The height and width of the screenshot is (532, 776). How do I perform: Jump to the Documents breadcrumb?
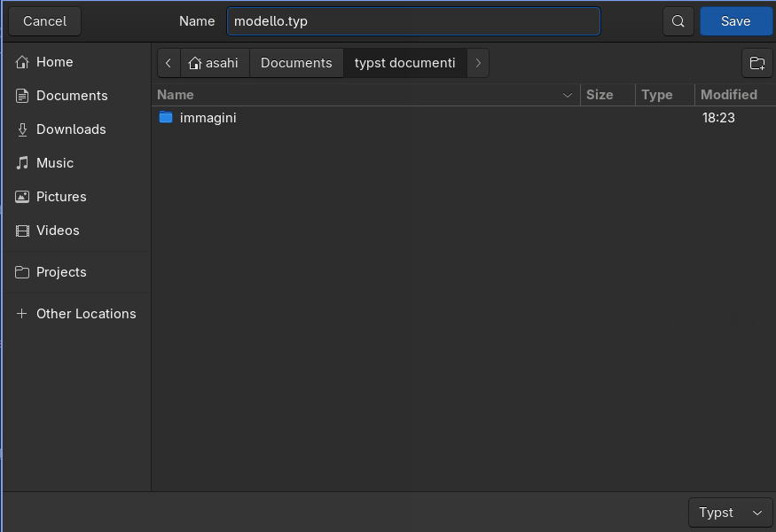(296, 63)
